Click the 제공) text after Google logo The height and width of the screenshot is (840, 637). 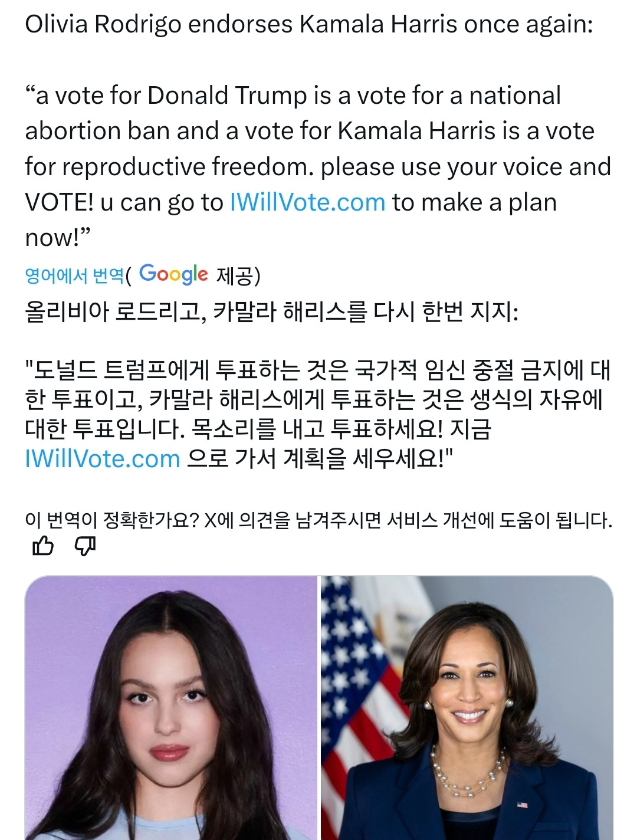[x=238, y=275]
